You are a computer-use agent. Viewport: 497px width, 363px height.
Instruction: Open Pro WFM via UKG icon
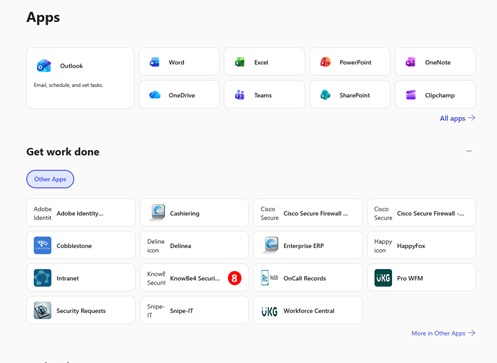(x=383, y=278)
